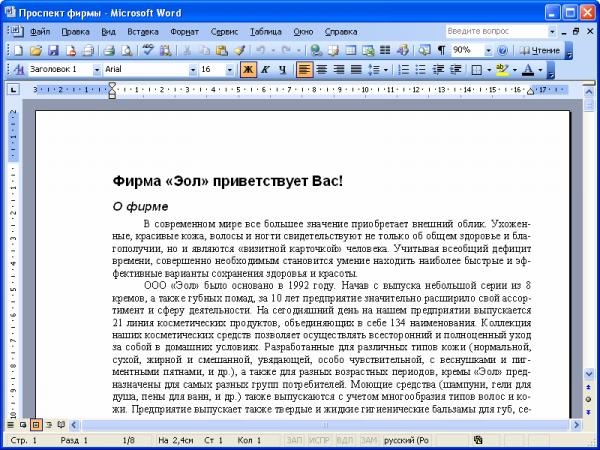Open highlight color dropdown arrow

(x=515, y=70)
